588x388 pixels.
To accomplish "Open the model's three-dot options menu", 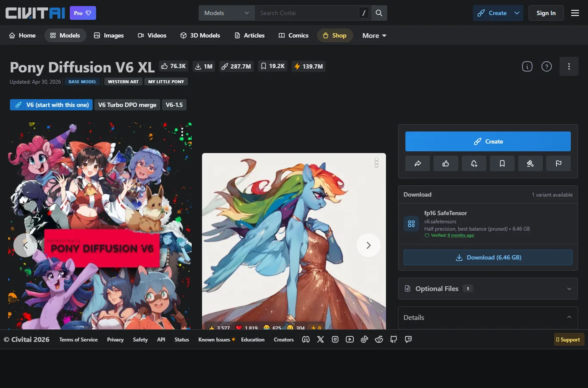I will point(569,66).
